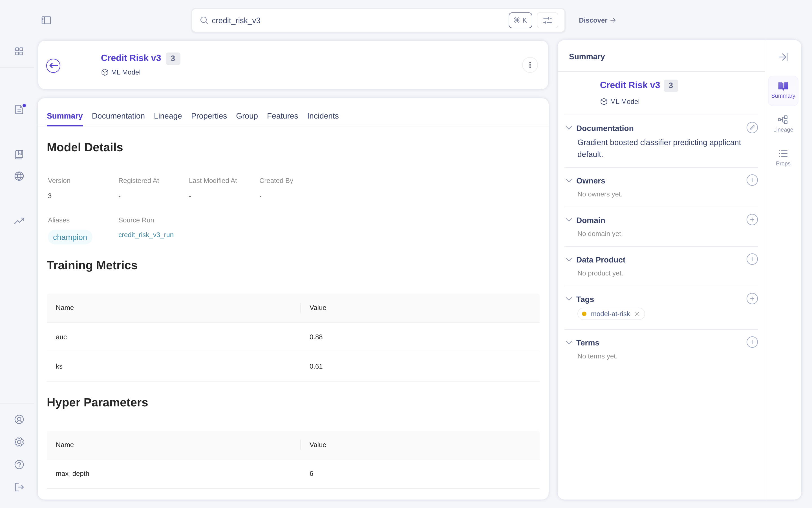This screenshot has height=508, width=812.
Task: Click the ks metric row name
Action: click(59, 366)
